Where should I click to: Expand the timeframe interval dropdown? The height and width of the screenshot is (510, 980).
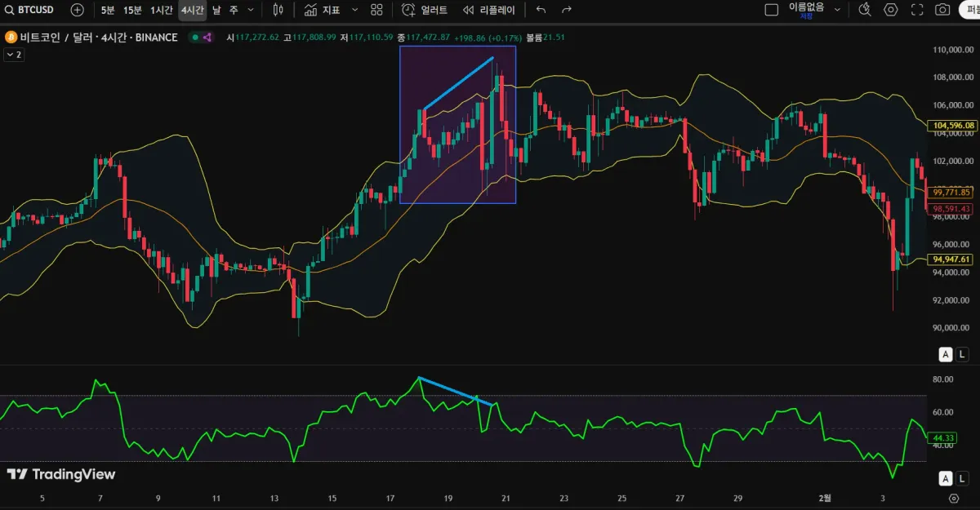click(251, 10)
